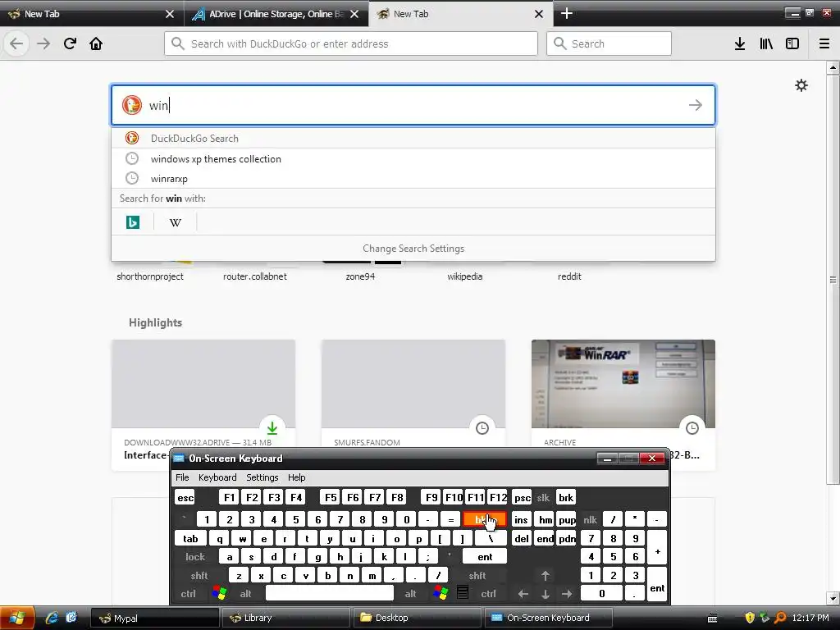The width and height of the screenshot is (840, 630).
Task: Click the up arrow key on On-Screen Keyboard
Action: pos(546,575)
